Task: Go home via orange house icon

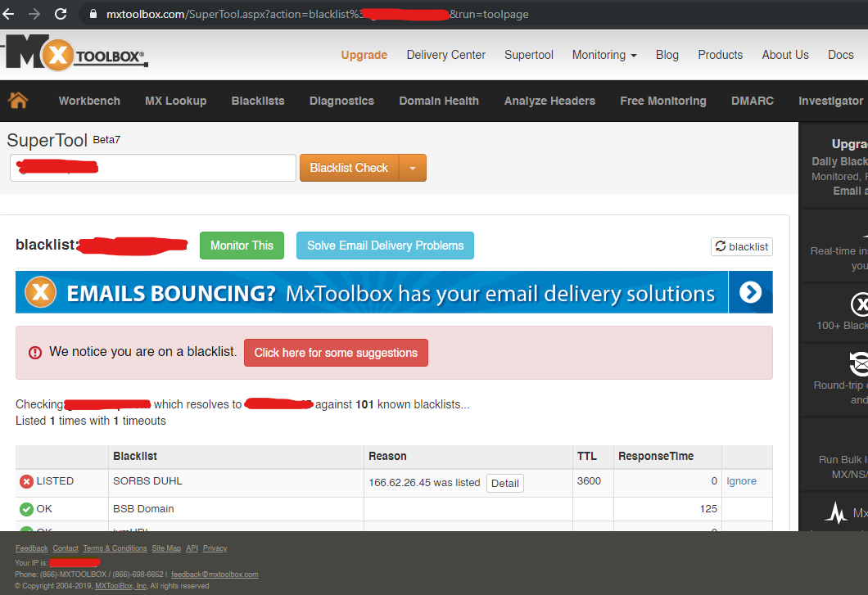Action: (x=18, y=100)
